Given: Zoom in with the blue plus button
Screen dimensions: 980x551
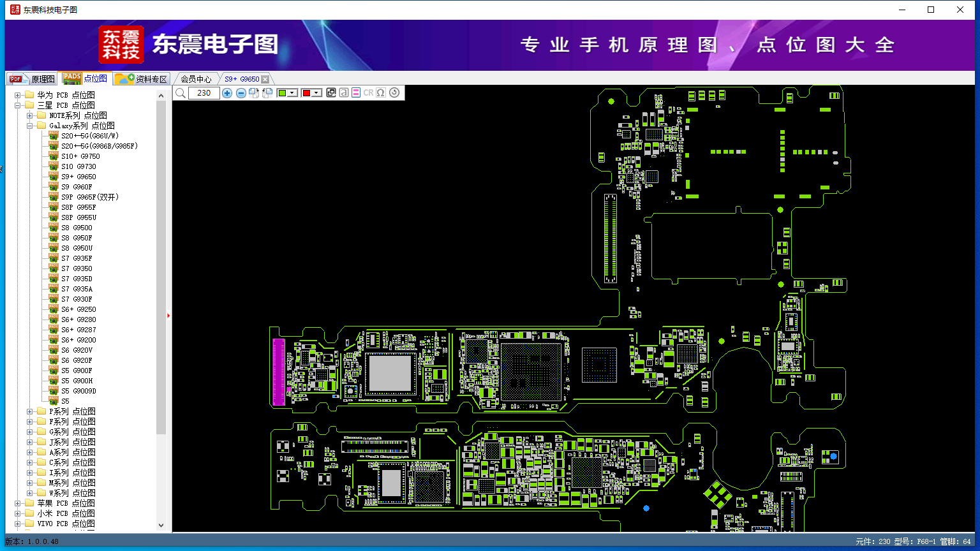Looking at the screenshot, I should pyautogui.click(x=227, y=93).
